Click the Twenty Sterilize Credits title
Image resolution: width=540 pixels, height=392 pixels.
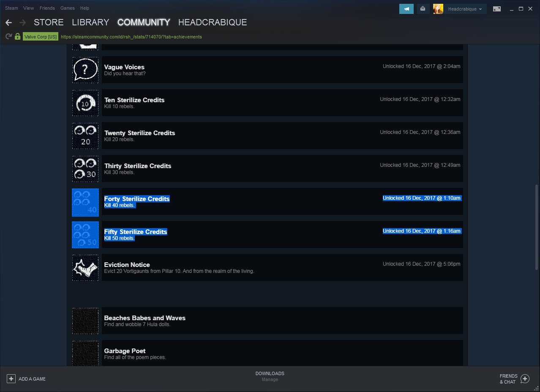coord(139,133)
